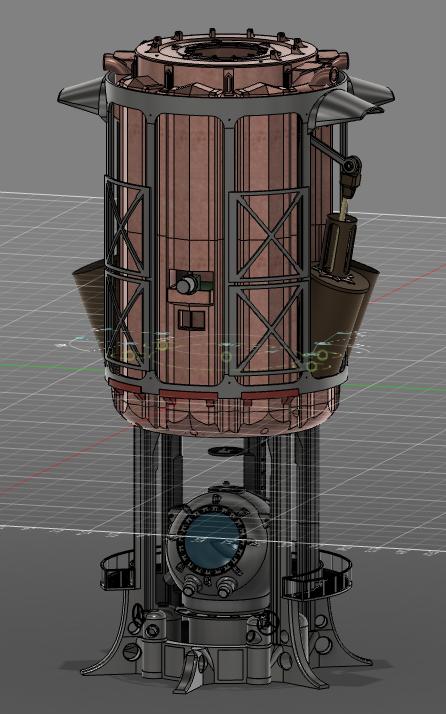
Task: Select the circular opening on the tank's top
Action: (x=226, y=49)
